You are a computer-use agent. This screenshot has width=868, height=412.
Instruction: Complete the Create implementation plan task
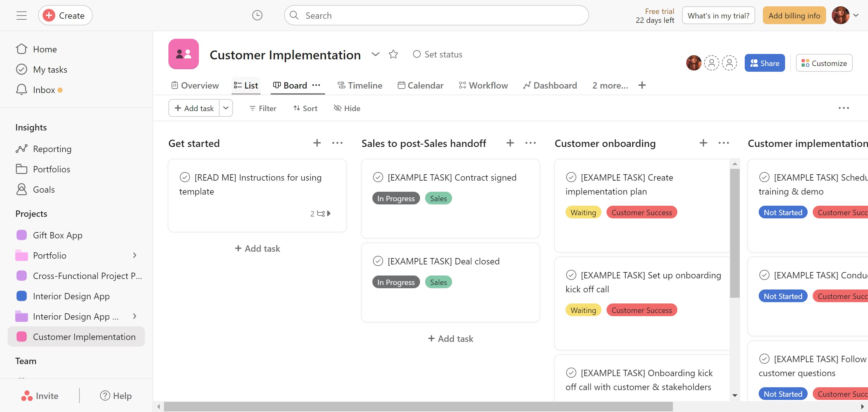[x=571, y=177]
